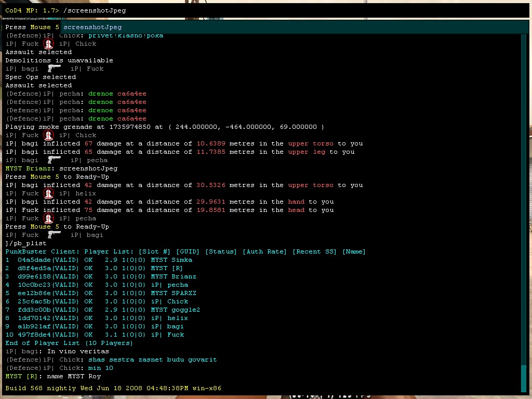Select player row 1 MYST Simka
Screen dimensions: 532x399
[x=99, y=260]
